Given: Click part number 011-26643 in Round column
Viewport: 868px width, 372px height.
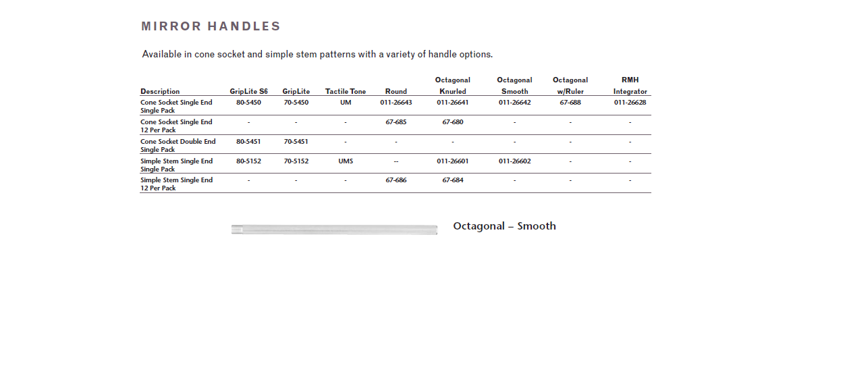Looking at the screenshot, I should pyautogui.click(x=396, y=103).
